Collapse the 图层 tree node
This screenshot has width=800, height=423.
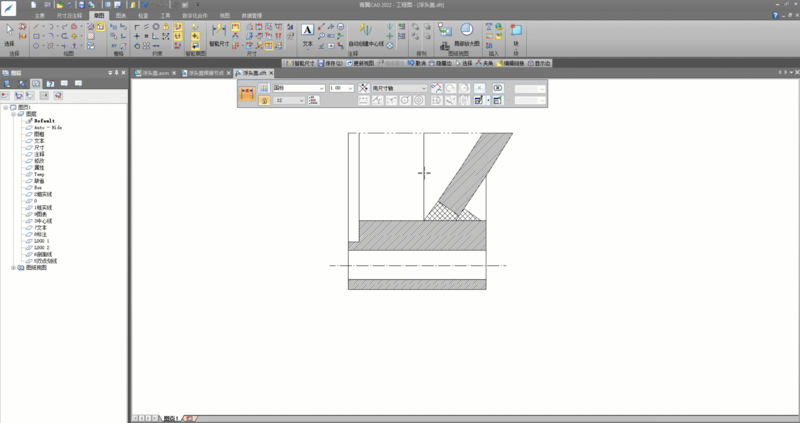13,114
